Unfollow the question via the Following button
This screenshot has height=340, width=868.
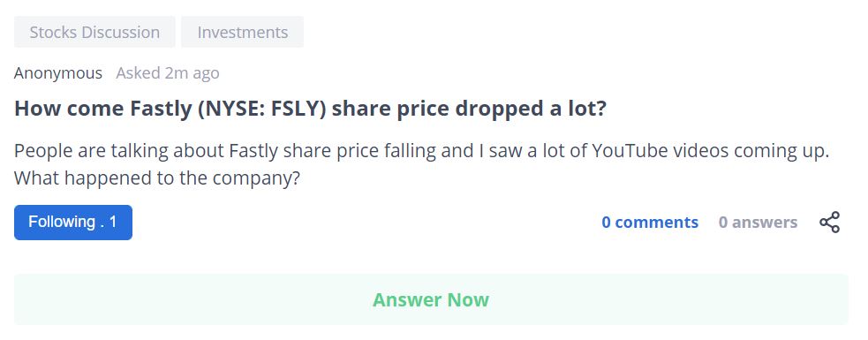click(73, 222)
